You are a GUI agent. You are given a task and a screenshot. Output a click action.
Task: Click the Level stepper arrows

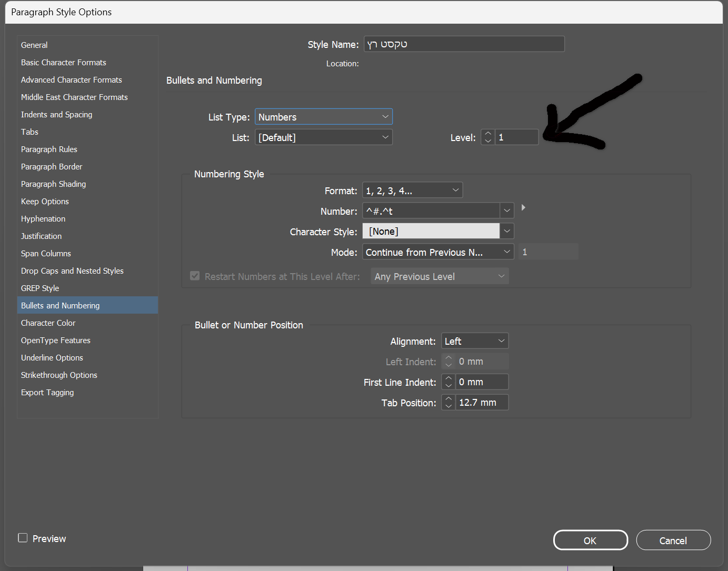488,137
